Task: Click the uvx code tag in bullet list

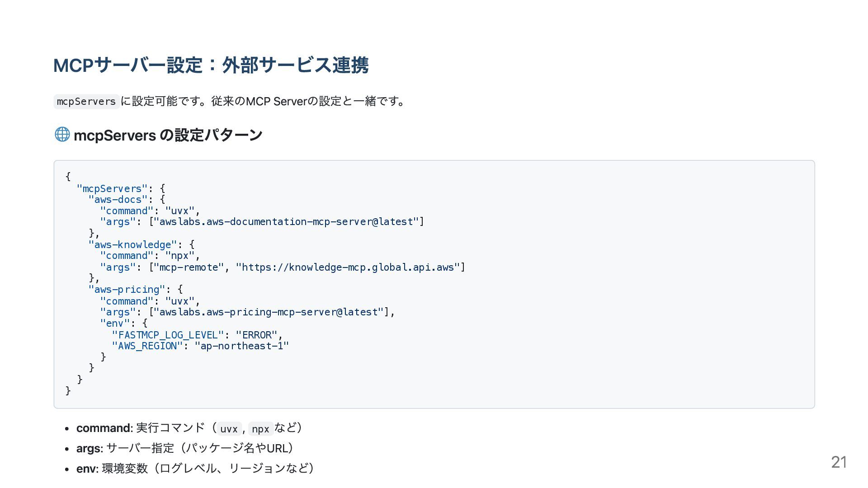Action: point(229,429)
